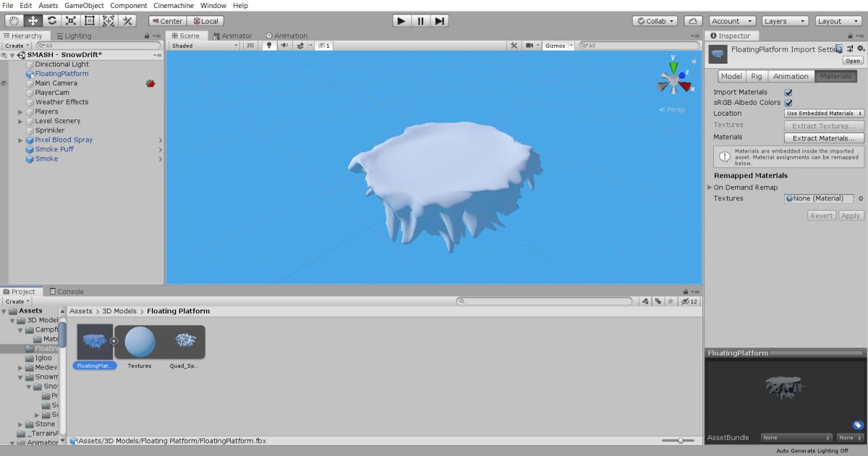Toggle Local handle rotation button
This screenshot has height=456, width=868.
click(x=205, y=21)
